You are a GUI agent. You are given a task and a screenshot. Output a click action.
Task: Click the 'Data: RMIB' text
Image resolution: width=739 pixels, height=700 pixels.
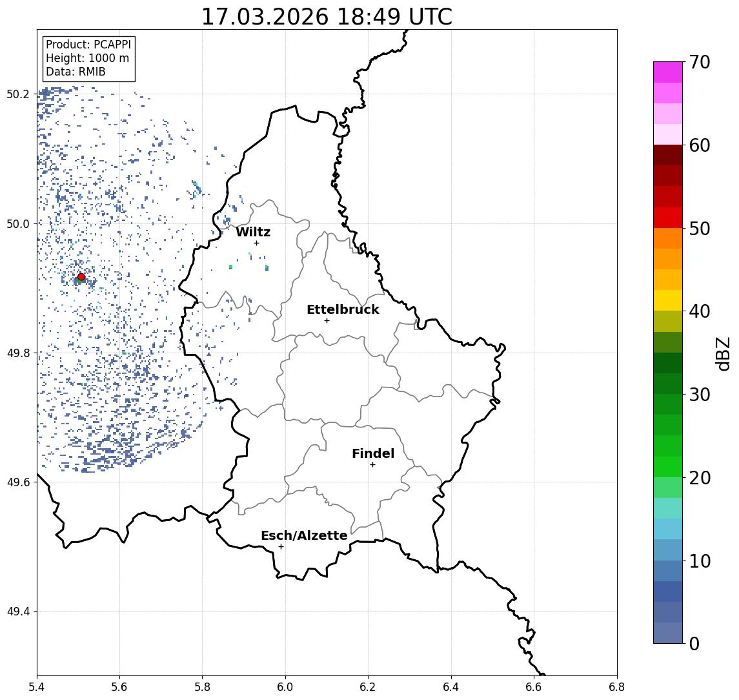coord(76,72)
